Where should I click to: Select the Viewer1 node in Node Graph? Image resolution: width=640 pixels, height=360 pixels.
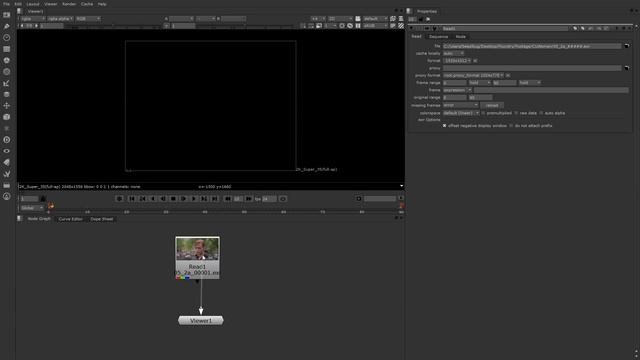pyautogui.click(x=201, y=321)
